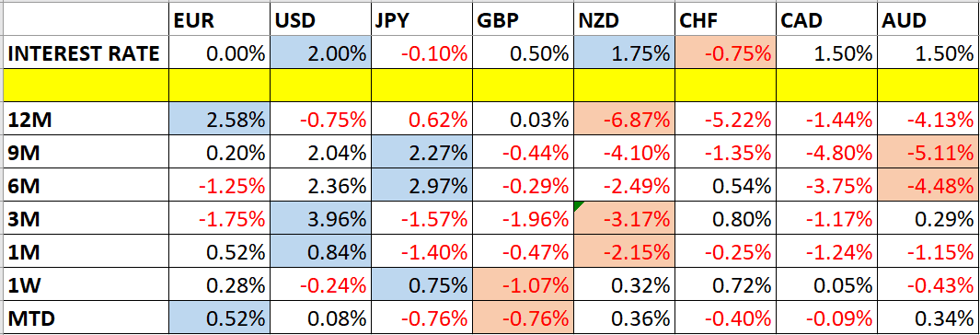Screen dimensions: 980x335
Task: Click the USD interest rate cell 2.00%
Action: 320,53
